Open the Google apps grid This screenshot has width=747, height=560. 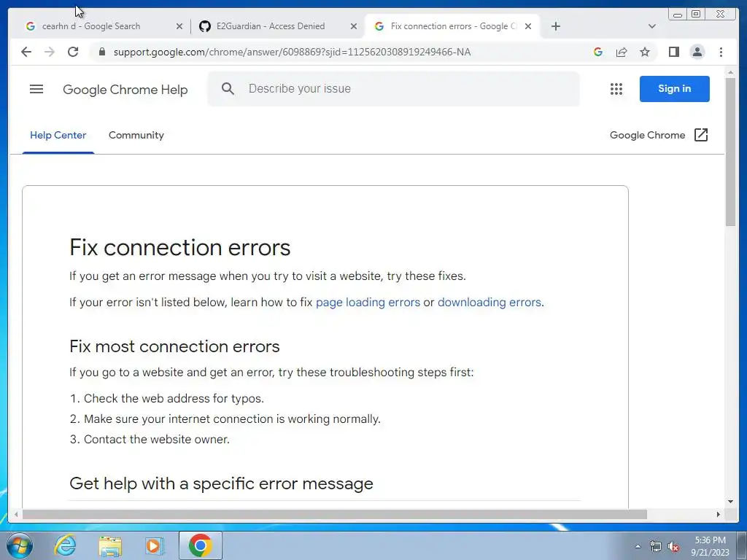[x=616, y=88]
